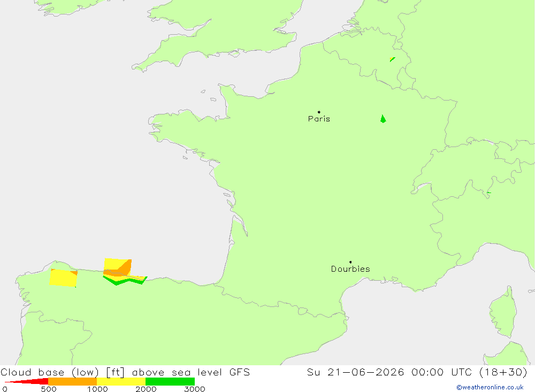Viewport: 535px width, 392px height.
Task: Click the small green cloud patch east of Paris
Action: pos(383,119)
